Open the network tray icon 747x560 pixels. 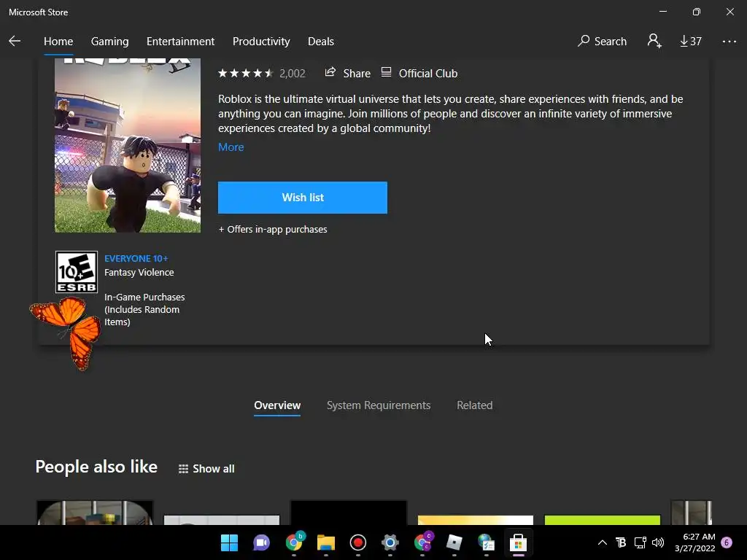point(640,542)
